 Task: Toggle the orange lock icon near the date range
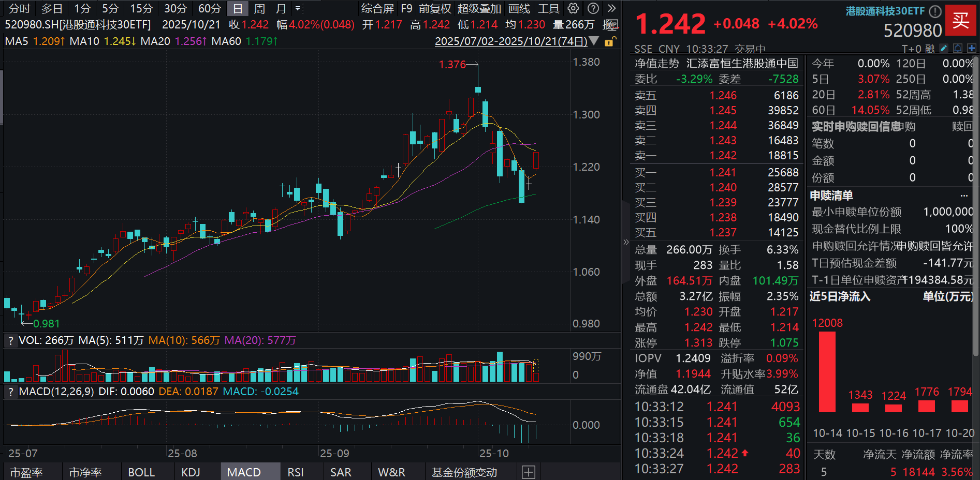(609, 43)
